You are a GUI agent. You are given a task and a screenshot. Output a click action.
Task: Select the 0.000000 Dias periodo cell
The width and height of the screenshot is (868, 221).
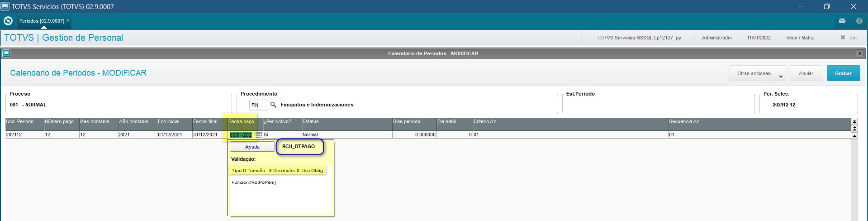(x=414, y=135)
